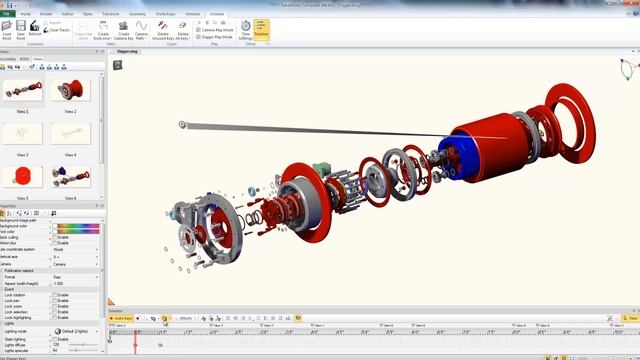
Task: Click the 3D compass in the viewport corner
Action: 629,69
